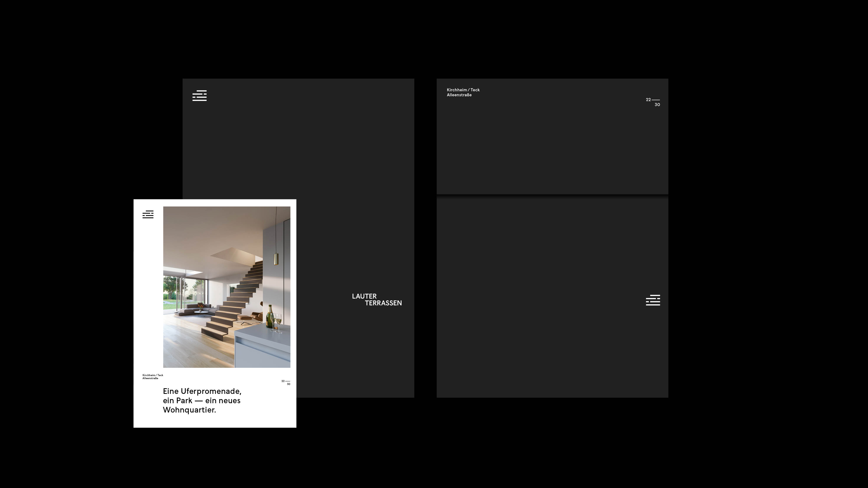Image resolution: width=868 pixels, height=488 pixels.
Task: Click the striped logo on white brochure
Action: (148, 215)
